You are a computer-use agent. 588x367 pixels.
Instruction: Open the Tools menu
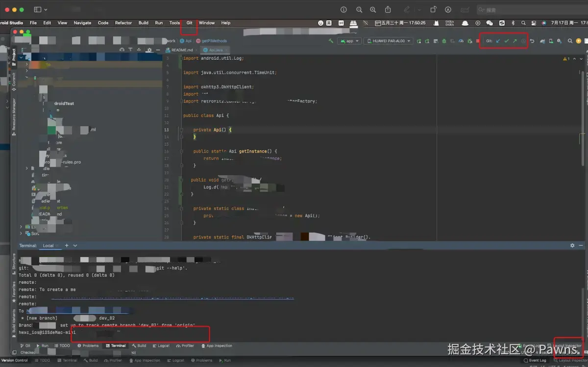[x=174, y=23]
